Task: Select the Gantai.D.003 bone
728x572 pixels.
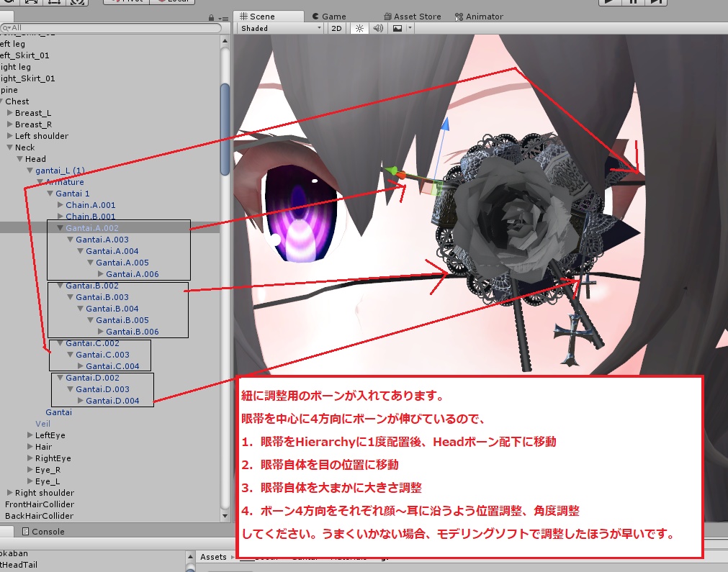Action: coord(102,390)
